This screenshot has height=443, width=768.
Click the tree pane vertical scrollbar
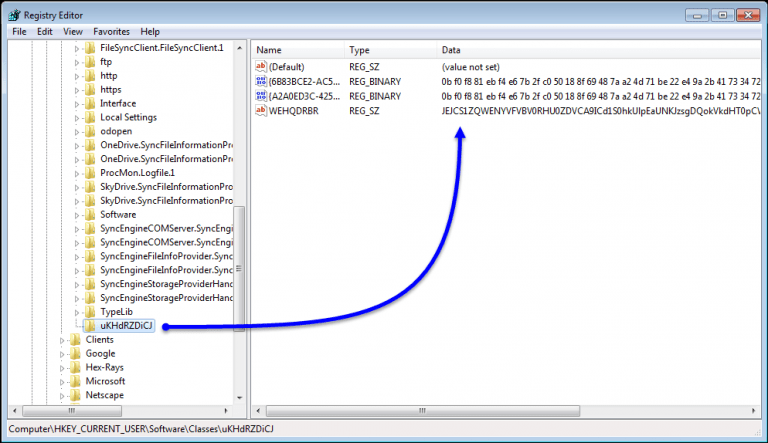point(239,260)
